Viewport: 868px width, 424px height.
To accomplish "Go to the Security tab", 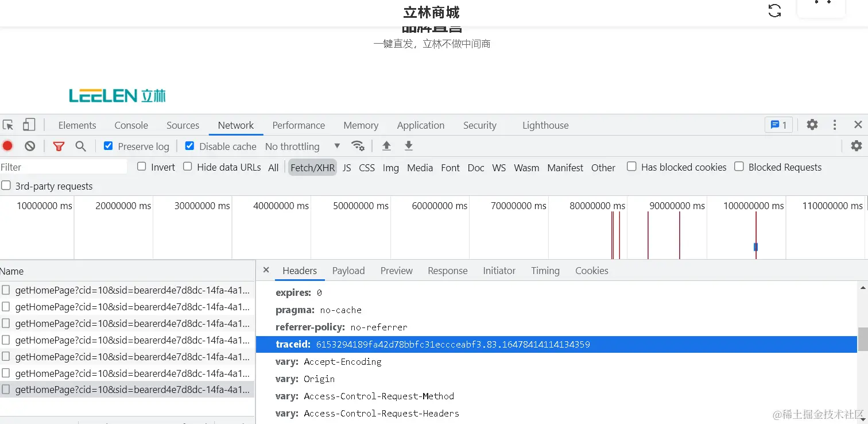I will pyautogui.click(x=479, y=125).
